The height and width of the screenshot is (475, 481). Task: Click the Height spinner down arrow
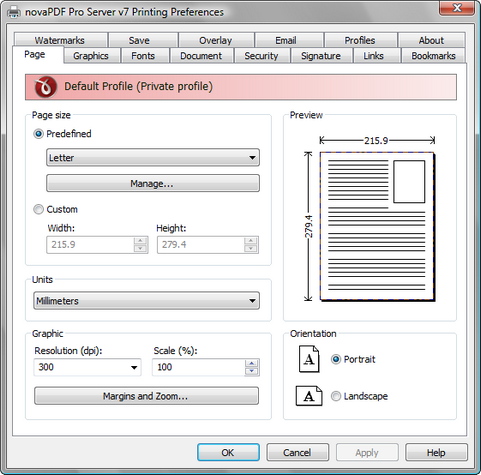point(251,248)
